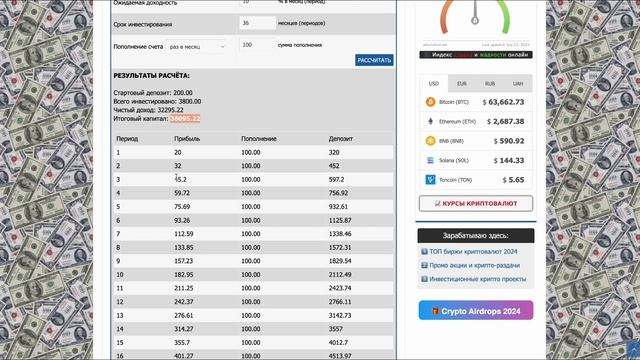Click profit value 32 in period 2
This screenshot has height=360, width=640.
tap(178, 166)
